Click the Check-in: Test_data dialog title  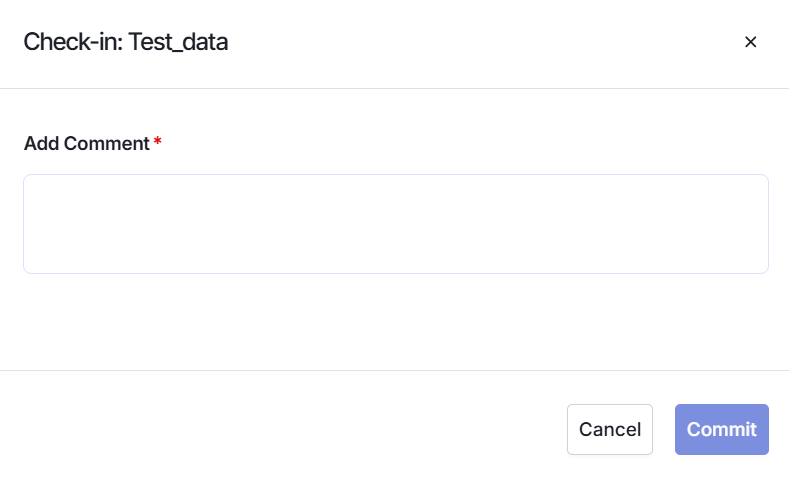(125, 42)
